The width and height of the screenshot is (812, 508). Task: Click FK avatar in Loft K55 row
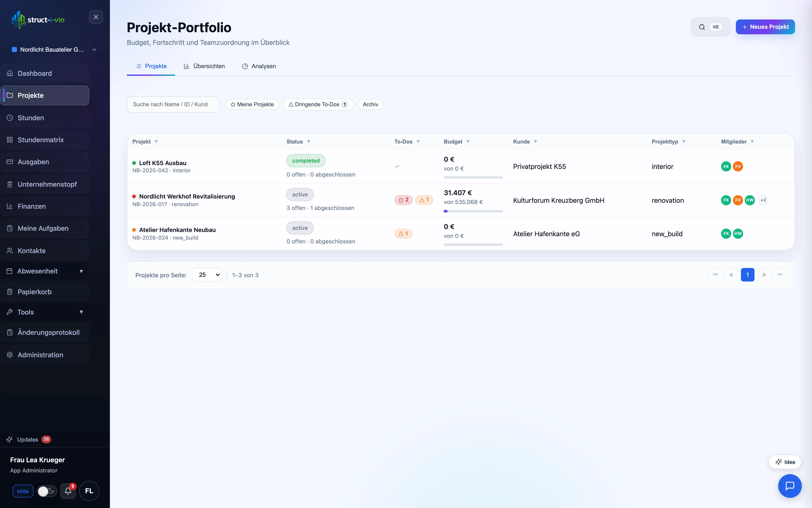[x=726, y=166]
